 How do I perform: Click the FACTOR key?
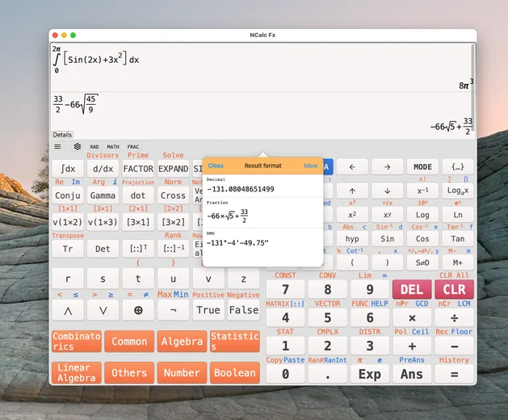138,169
